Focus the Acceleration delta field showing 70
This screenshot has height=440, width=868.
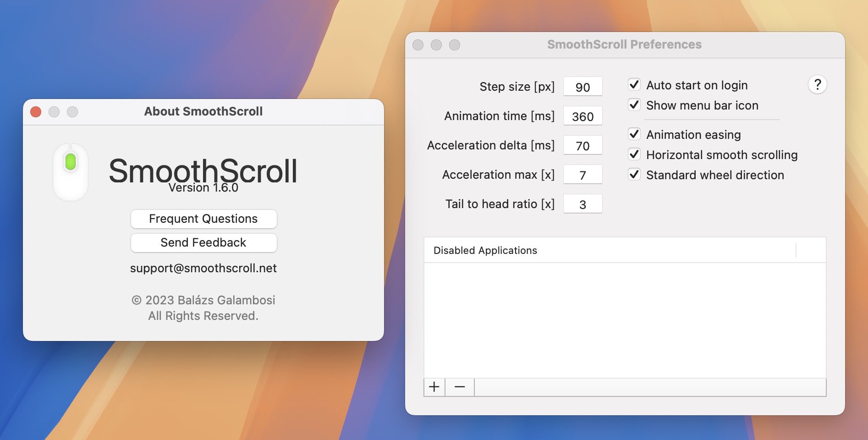582,145
